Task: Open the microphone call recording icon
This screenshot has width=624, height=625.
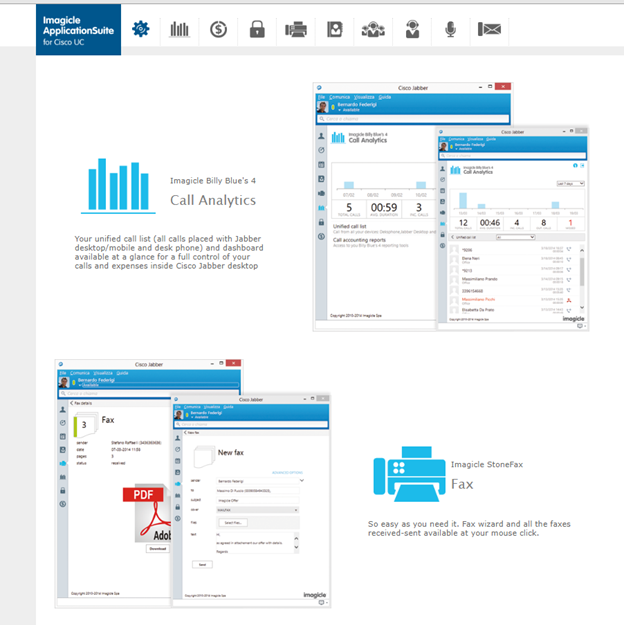Action: click(x=451, y=29)
